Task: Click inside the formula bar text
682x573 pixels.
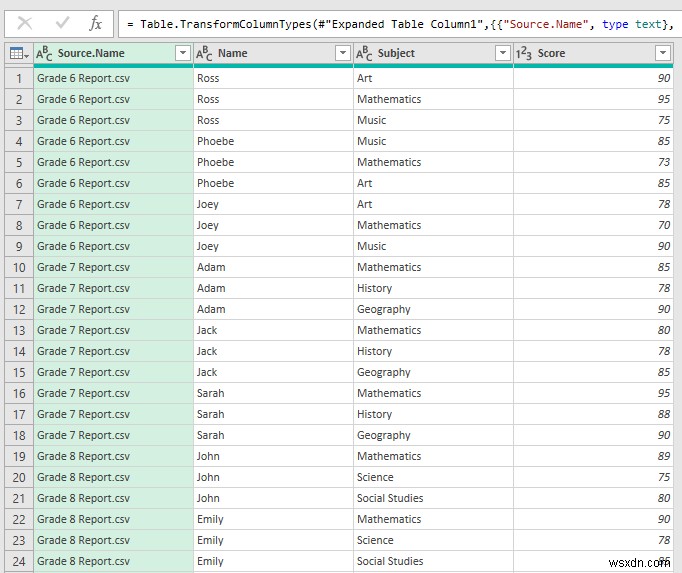Action: tap(400, 24)
